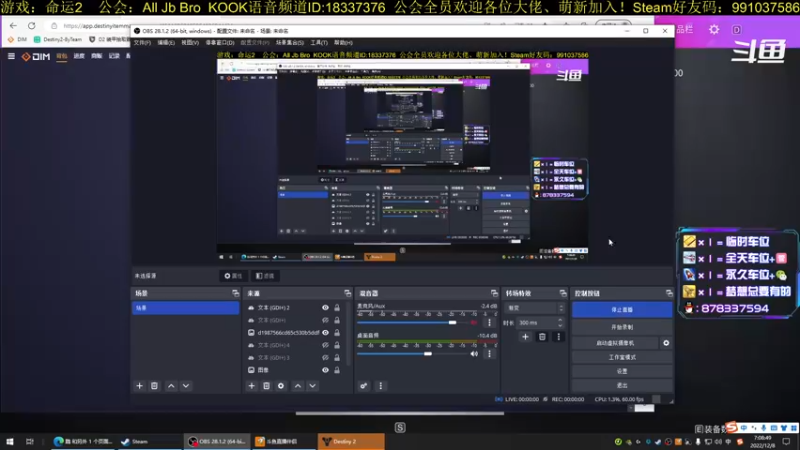Add a new source with the plus icon

252,386
